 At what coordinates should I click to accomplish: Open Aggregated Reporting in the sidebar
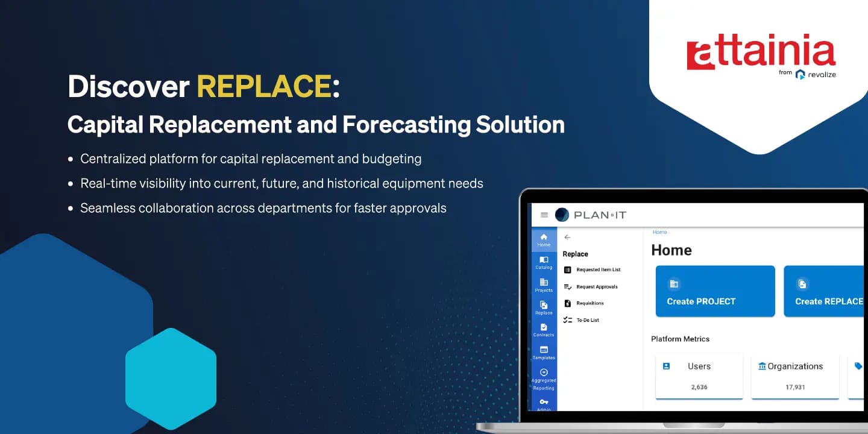544,380
